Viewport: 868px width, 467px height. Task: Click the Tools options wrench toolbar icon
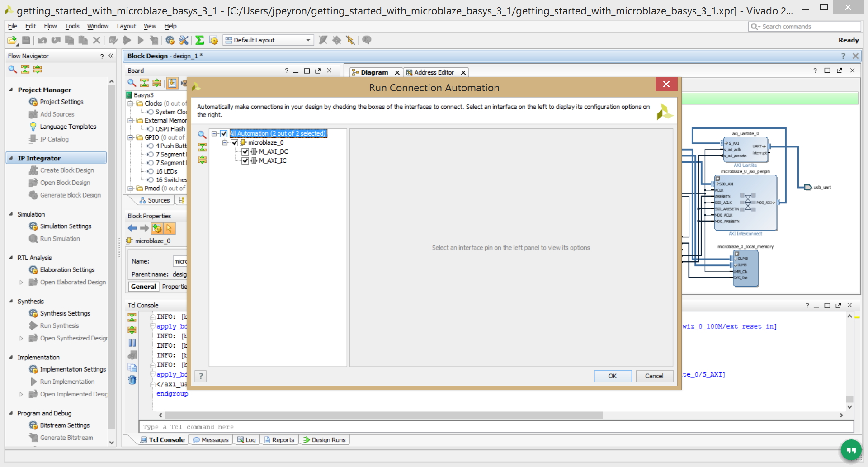pos(184,40)
